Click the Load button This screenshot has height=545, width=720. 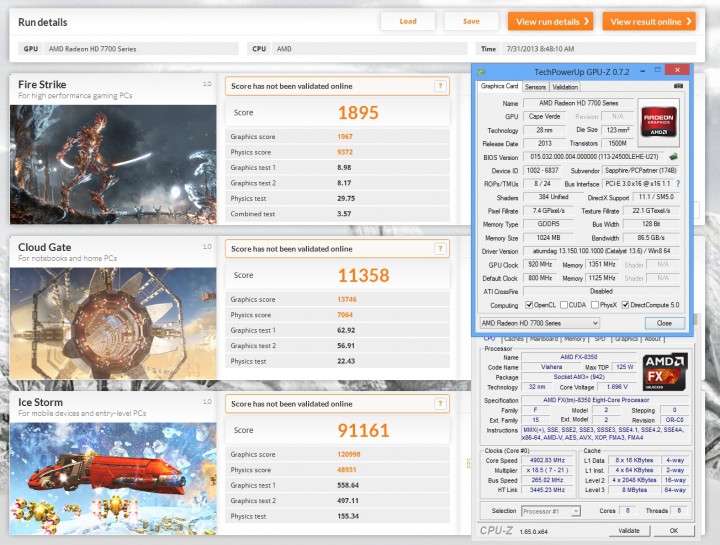pyautogui.click(x=408, y=21)
